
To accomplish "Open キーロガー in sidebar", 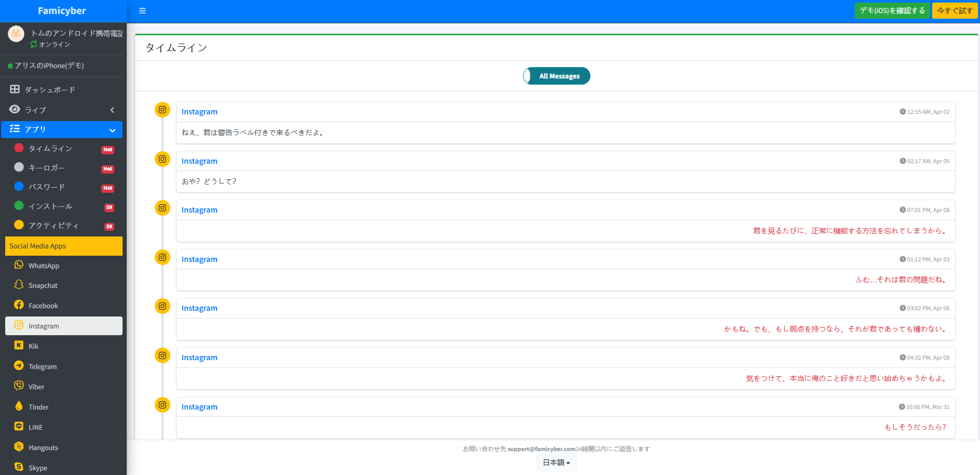I will pyautogui.click(x=63, y=168).
